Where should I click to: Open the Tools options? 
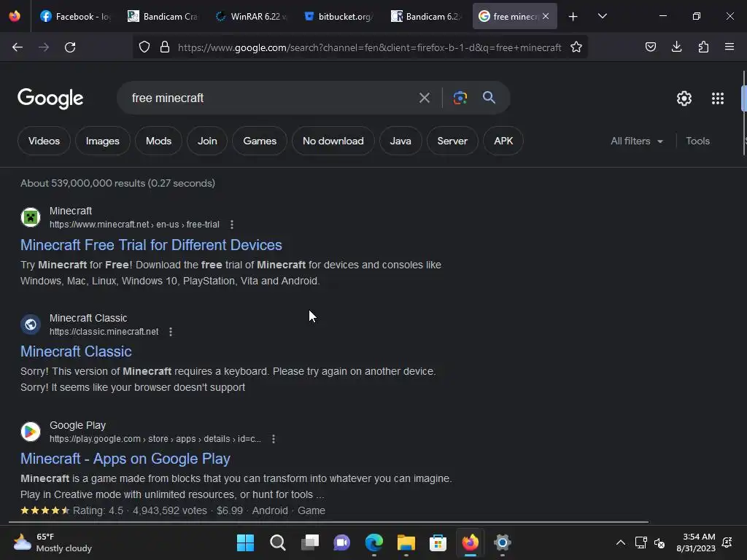[697, 141]
